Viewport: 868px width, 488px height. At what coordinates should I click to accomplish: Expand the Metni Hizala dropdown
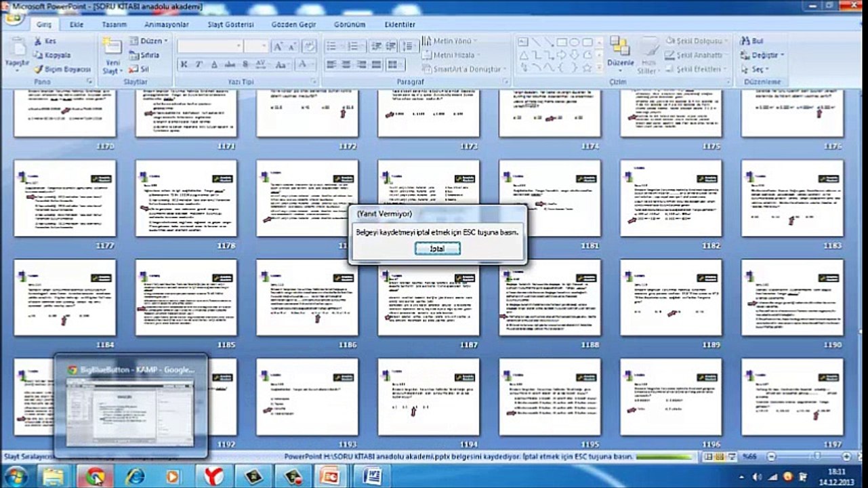pyautogui.click(x=451, y=55)
